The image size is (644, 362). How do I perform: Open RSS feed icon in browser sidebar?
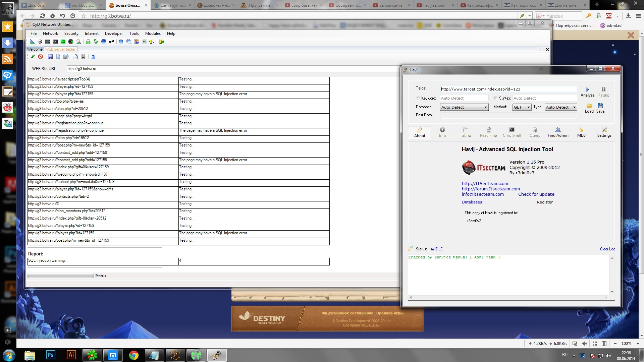[8, 59]
